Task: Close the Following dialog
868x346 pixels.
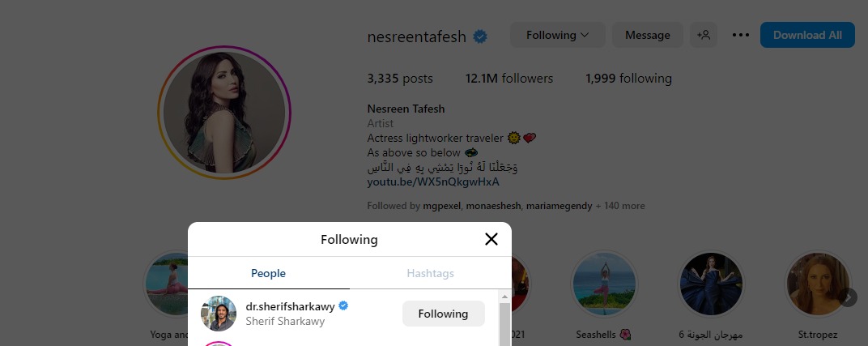Action: (x=491, y=239)
